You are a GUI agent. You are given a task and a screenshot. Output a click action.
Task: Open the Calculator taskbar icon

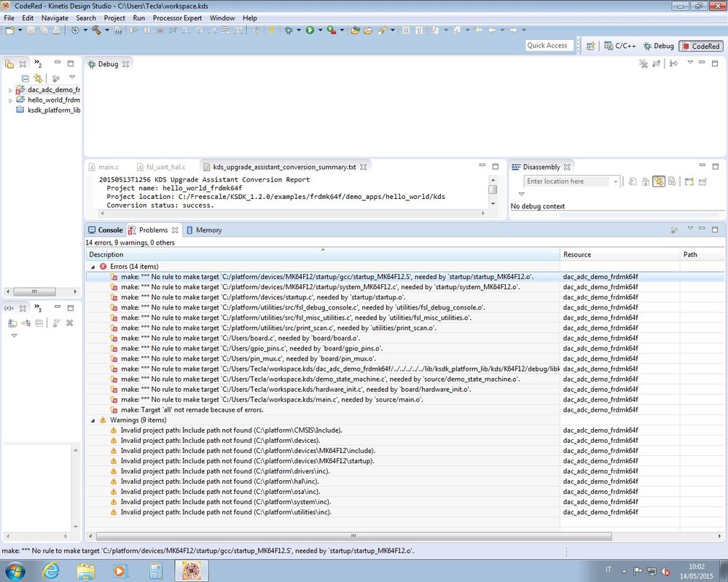pos(156,571)
